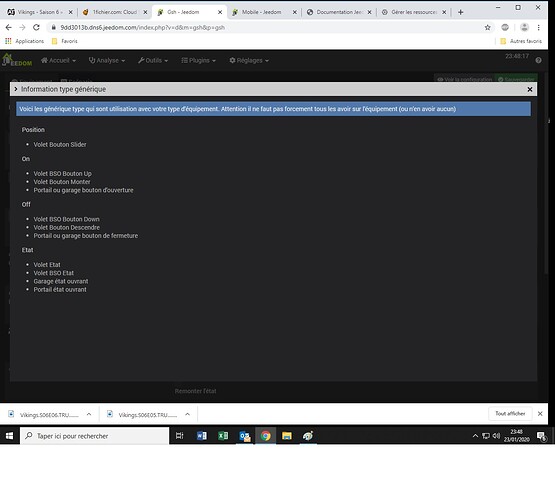Open File Explorer taskbar icon
Viewport: 555px width, 500px height.
(x=287, y=436)
